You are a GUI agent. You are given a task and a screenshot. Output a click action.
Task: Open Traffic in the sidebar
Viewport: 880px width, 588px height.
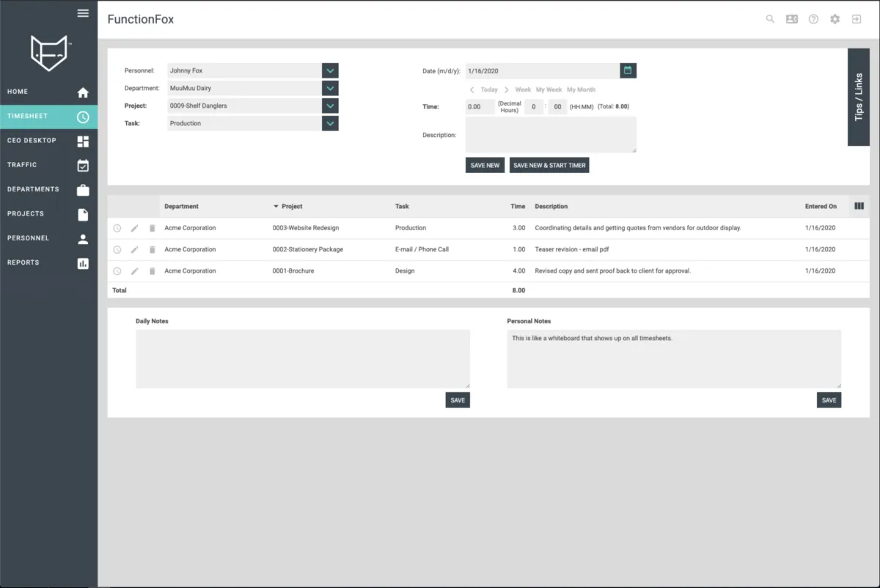click(48, 165)
